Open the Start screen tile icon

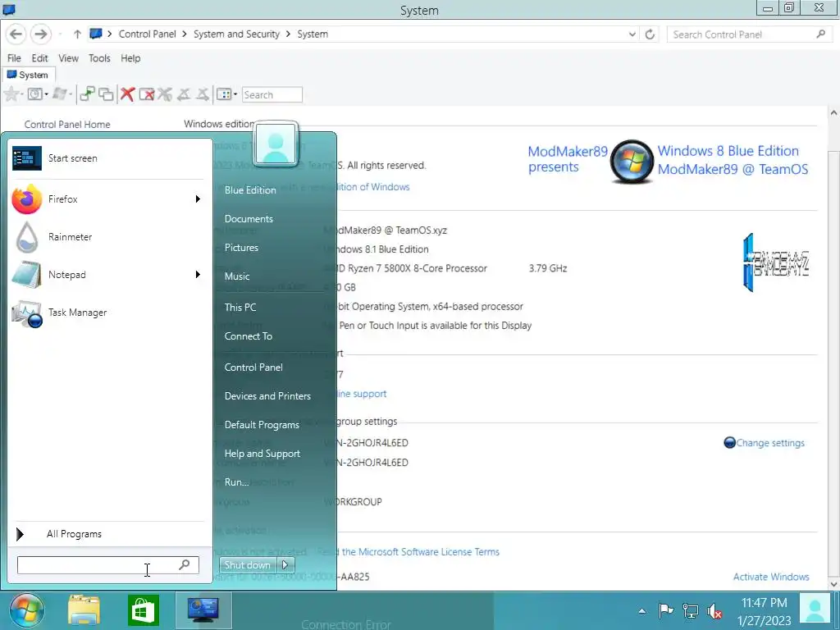click(x=27, y=158)
